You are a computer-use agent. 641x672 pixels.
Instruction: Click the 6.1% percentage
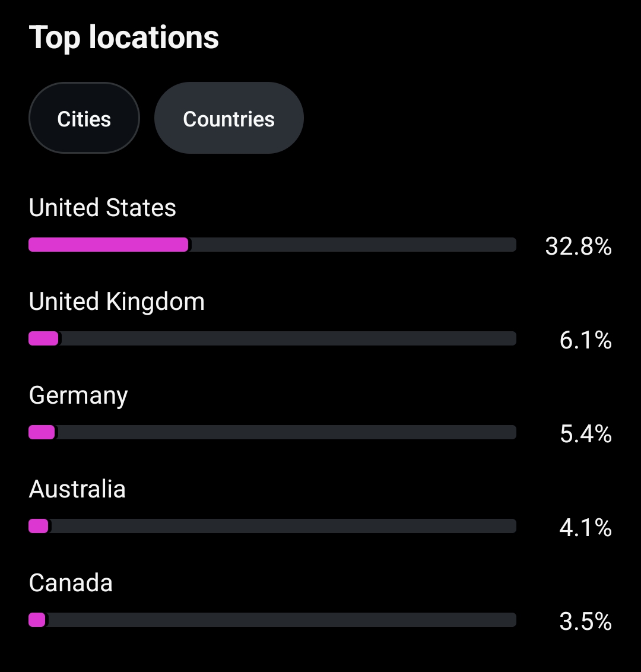coord(585,340)
